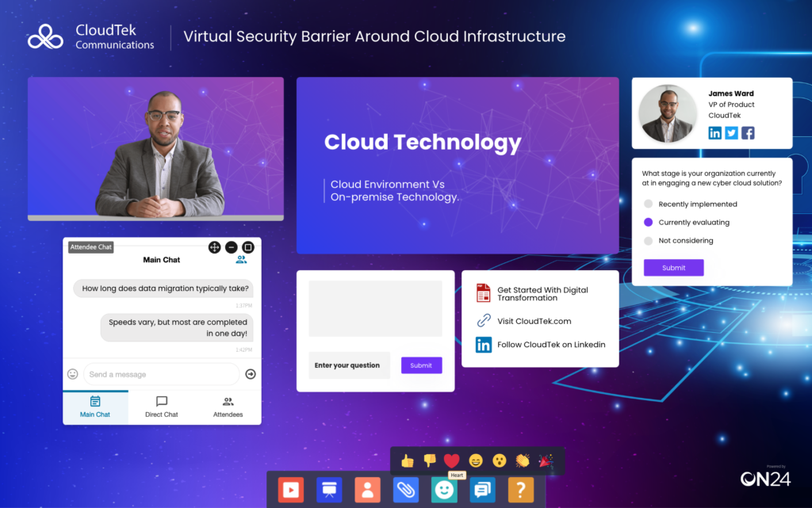Select the Currently evaluating option
Viewport: 812px width, 508px height.
tap(649, 222)
